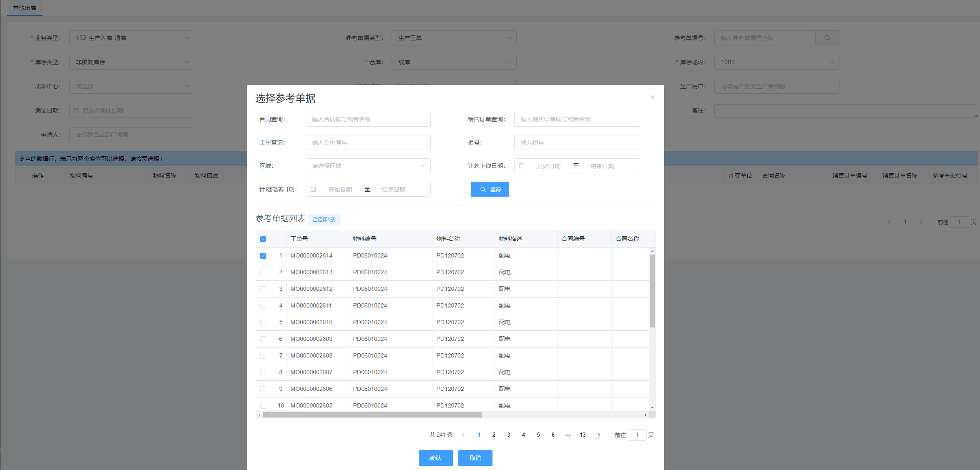This screenshot has width=980, height=470.
Task: Uncheck row MO0000002614 checkbox
Action: (263, 256)
